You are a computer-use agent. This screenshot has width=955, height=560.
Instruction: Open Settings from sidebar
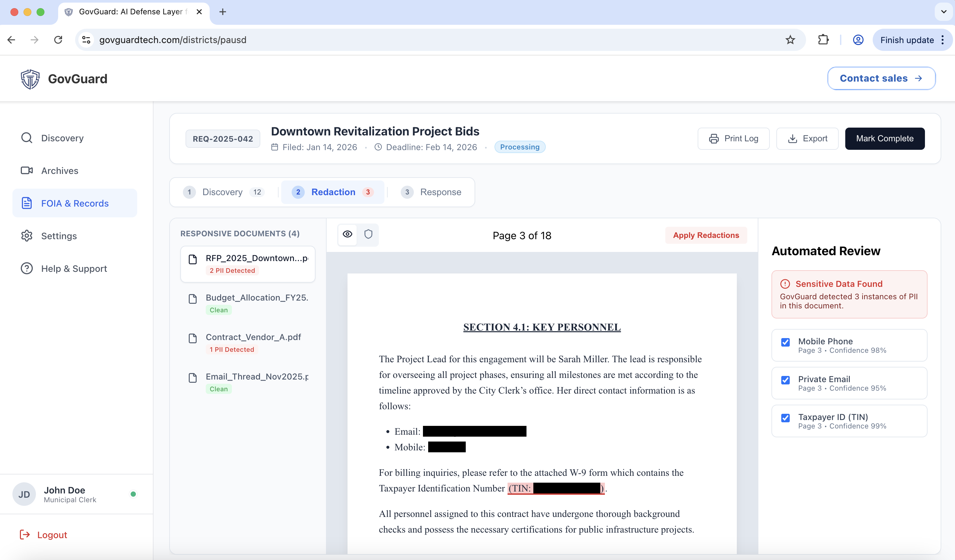point(59,236)
